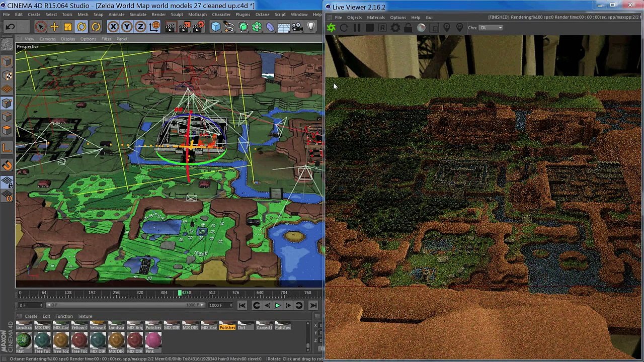Open material manager Create menu
This screenshot has width=644, height=362.
31,316
